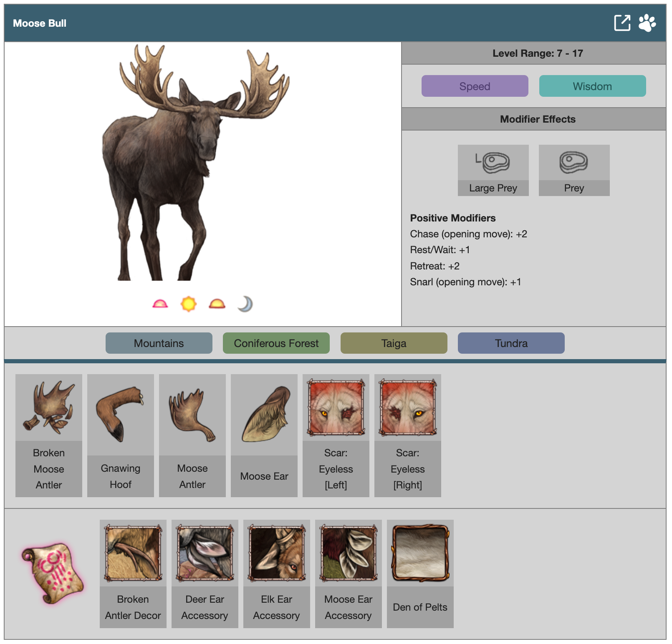Open the Broken Moose Antler item

click(x=49, y=435)
